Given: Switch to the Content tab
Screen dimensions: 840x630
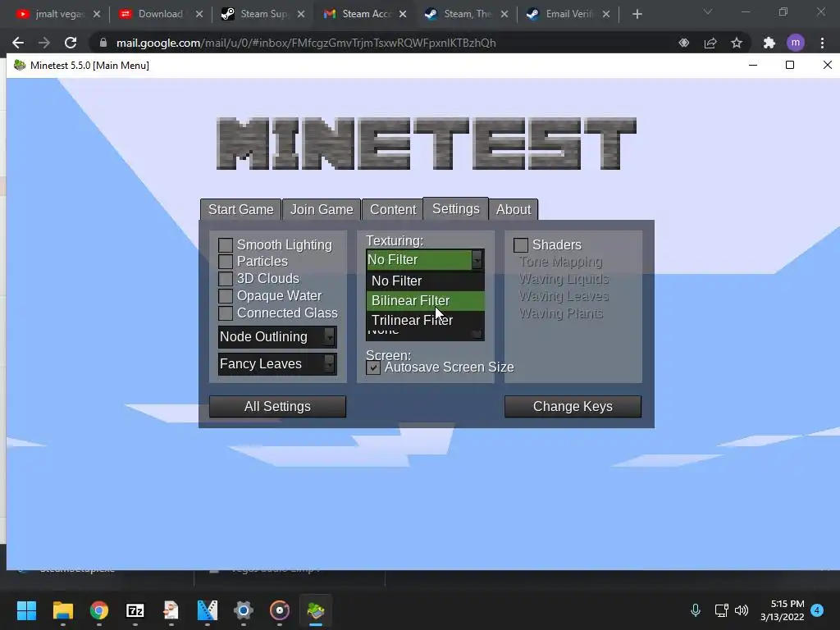Looking at the screenshot, I should click(393, 209).
